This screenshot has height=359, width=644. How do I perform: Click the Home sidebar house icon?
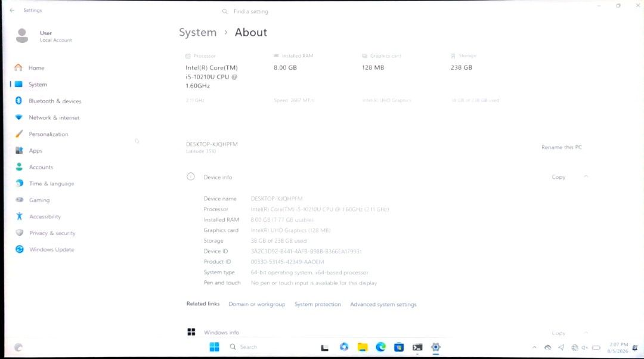(18, 67)
